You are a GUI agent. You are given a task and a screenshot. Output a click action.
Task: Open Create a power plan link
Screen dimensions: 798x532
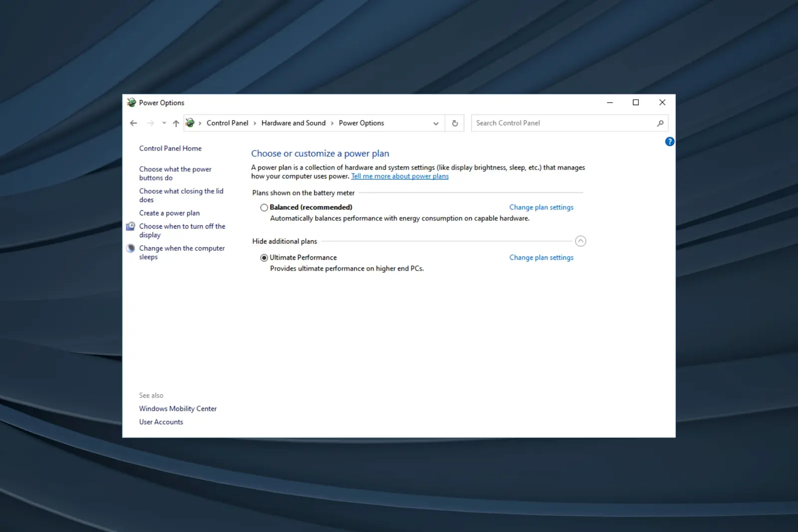click(x=169, y=213)
